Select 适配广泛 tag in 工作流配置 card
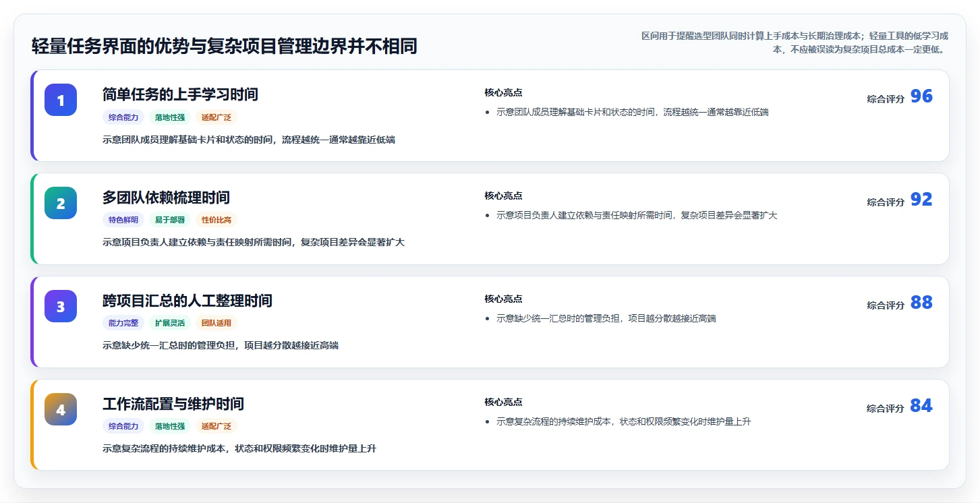The width and height of the screenshot is (980, 503). tap(217, 426)
